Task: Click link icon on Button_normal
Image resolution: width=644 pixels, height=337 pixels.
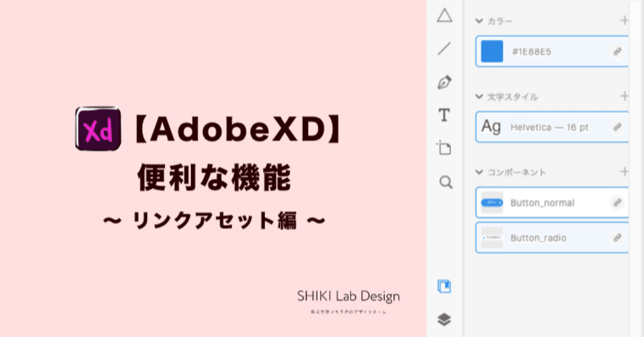Action: point(617,203)
